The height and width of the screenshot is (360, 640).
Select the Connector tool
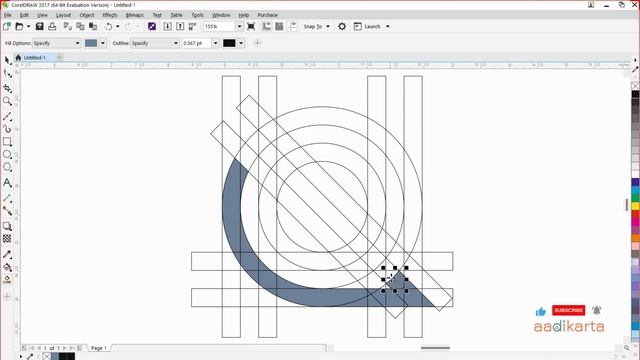click(7, 211)
